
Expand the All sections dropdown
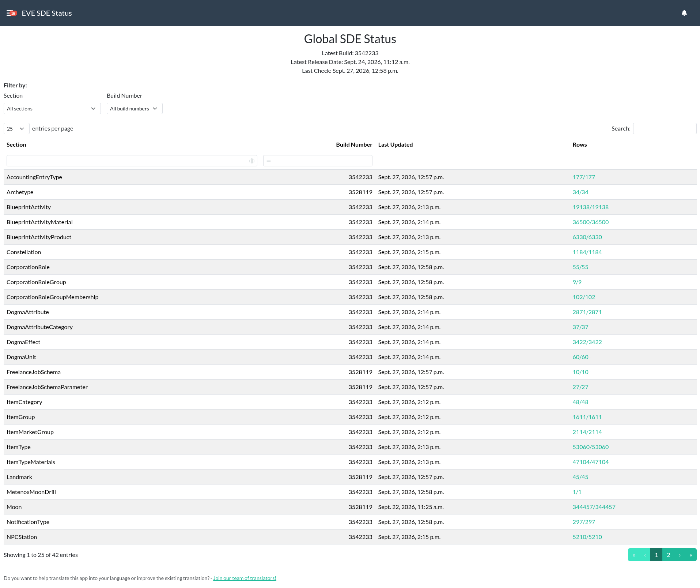(x=52, y=109)
